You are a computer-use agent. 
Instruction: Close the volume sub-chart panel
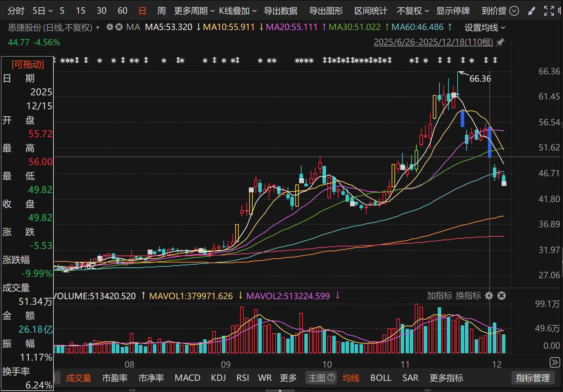pos(502,296)
